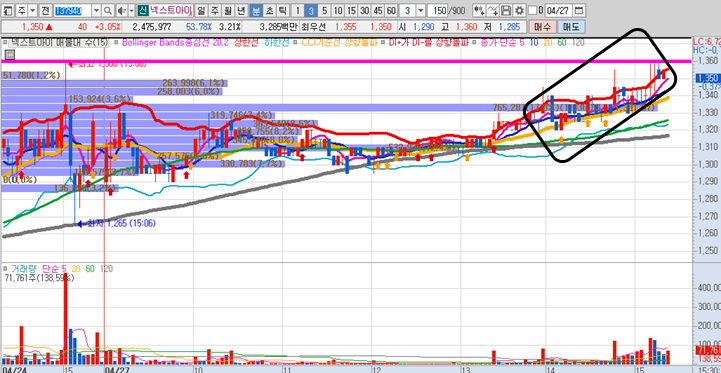Click the 매수 buy button
Image resolution: width=721 pixels, height=373 pixels.
pos(543,27)
